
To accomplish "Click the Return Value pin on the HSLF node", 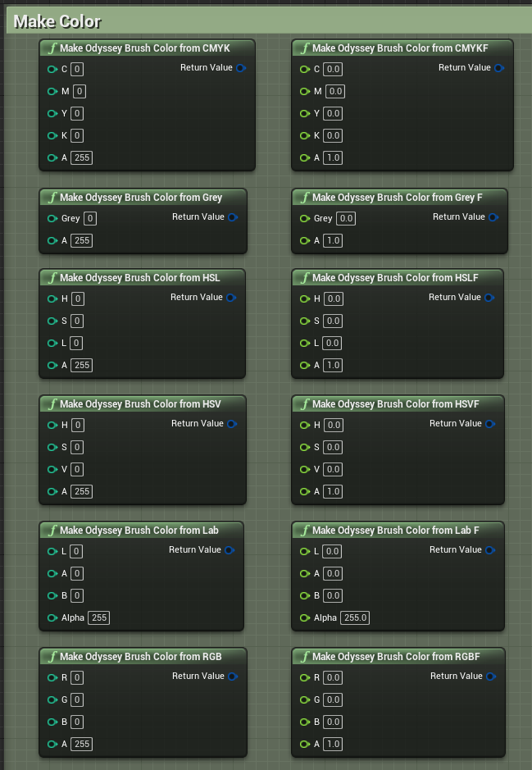I will 489,298.
